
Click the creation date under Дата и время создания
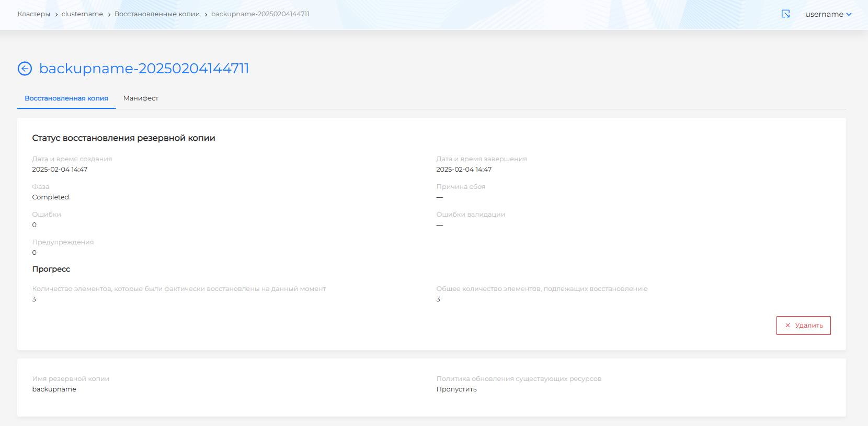pyautogui.click(x=60, y=170)
